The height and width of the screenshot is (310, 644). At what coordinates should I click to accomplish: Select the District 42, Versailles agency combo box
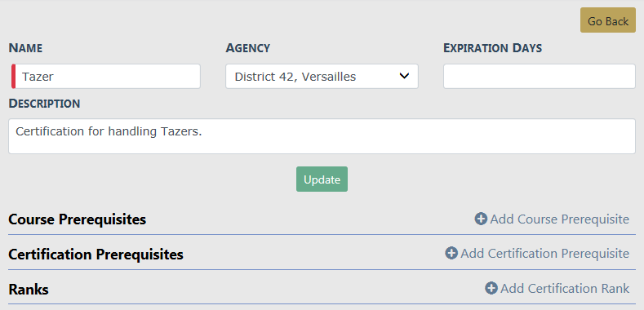pos(322,76)
